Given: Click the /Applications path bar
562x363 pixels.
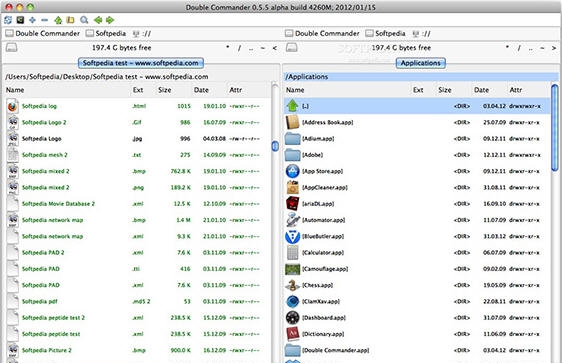Looking at the screenshot, I should point(421,77).
